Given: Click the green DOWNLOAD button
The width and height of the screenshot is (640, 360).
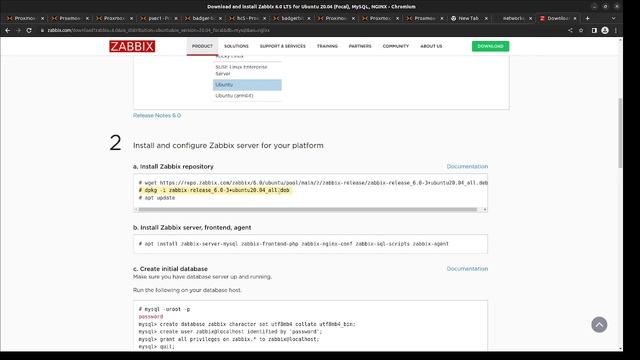Looking at the screenshot, I should tap(490, 46).
